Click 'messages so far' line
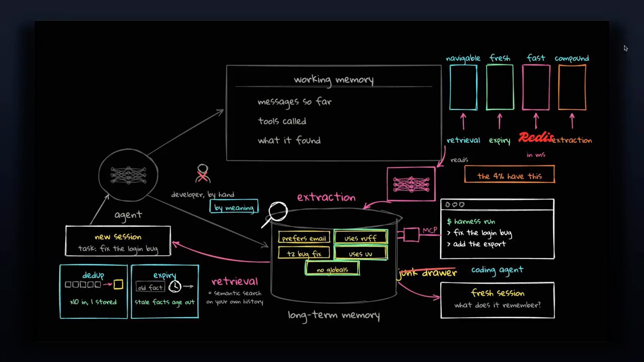This screenshot has width=644, height=362. 295,102
